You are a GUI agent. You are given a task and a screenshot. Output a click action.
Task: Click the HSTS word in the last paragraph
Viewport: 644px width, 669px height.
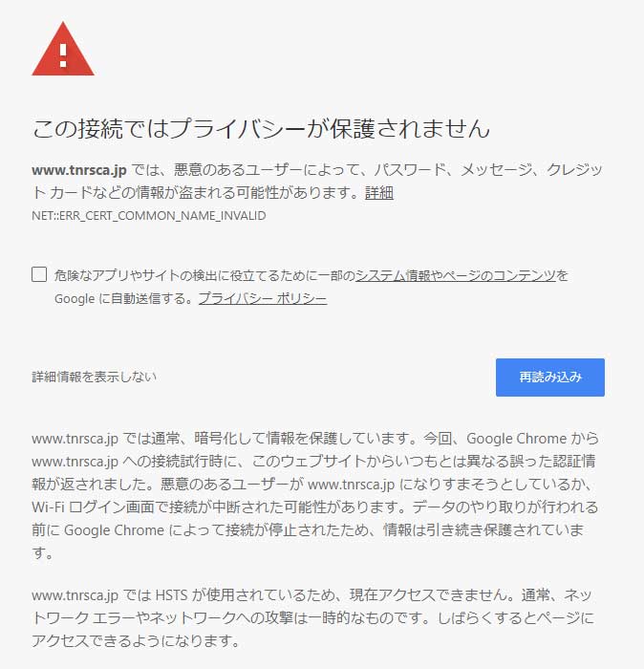(x=171, y=594)
